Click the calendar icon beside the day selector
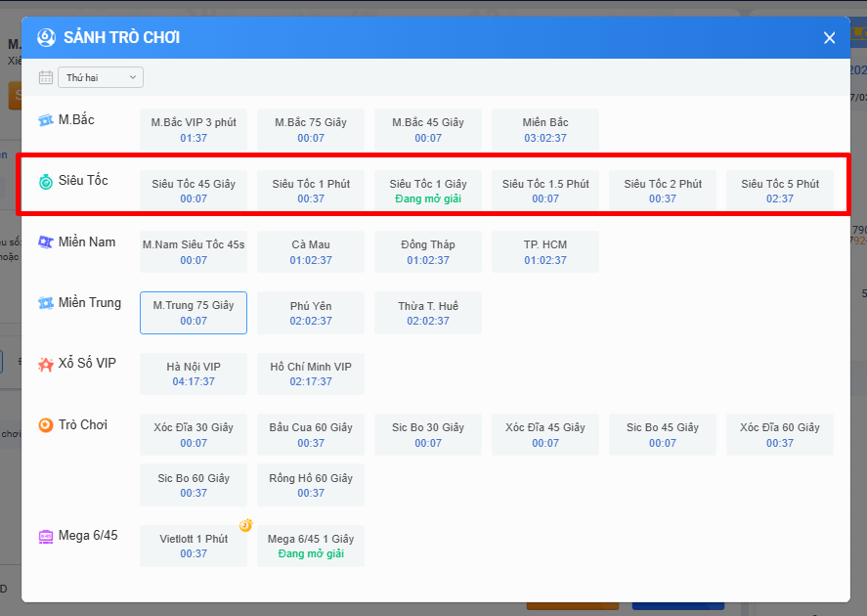 [46, 77]
